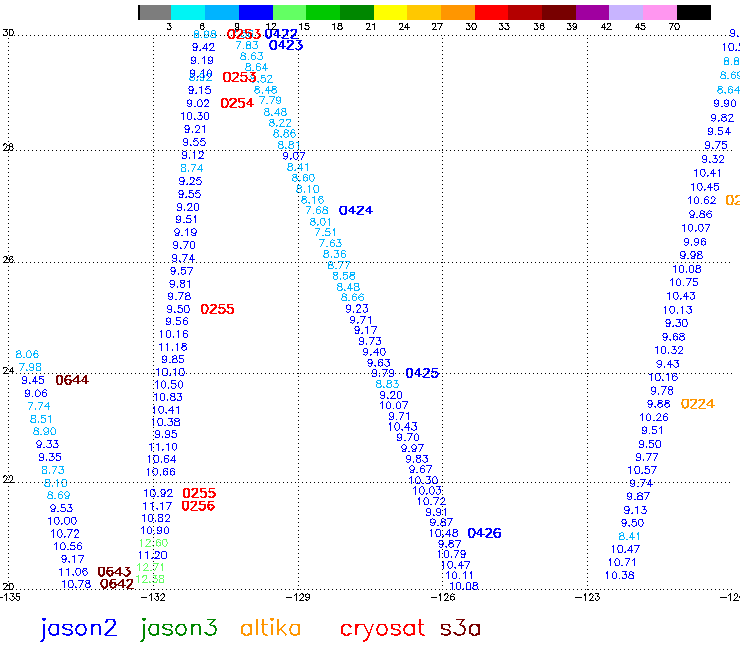Click the data value 10.32
Viewport: 740px width, 650px height.
(x=669, y=350)
